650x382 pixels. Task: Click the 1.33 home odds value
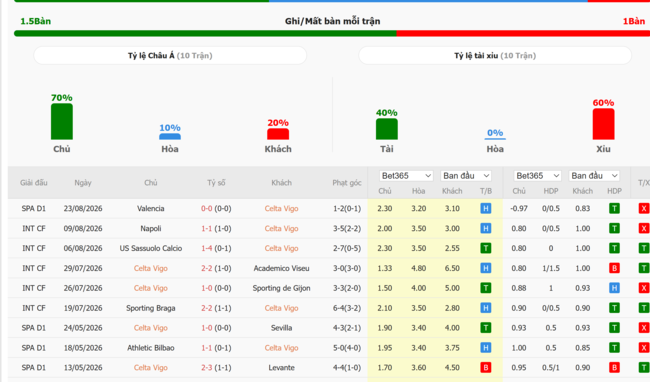pyautogui.click(x=385, y=268)
